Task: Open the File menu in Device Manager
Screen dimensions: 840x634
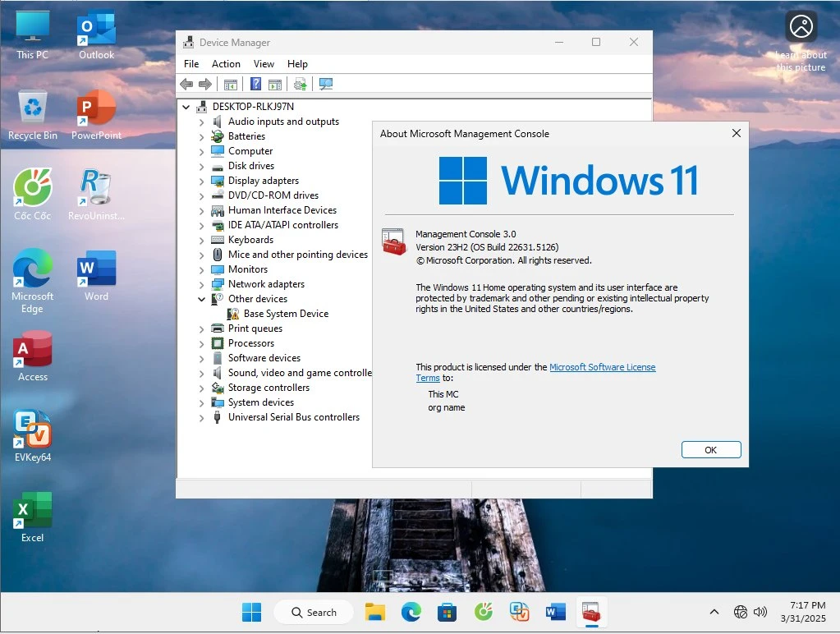Action: [x=191, y=64]
